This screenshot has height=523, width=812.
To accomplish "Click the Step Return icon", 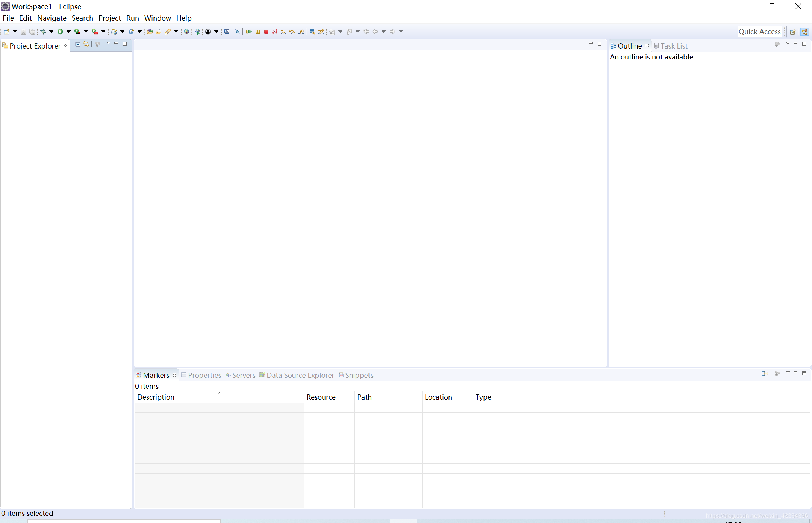I will (301, 32).
